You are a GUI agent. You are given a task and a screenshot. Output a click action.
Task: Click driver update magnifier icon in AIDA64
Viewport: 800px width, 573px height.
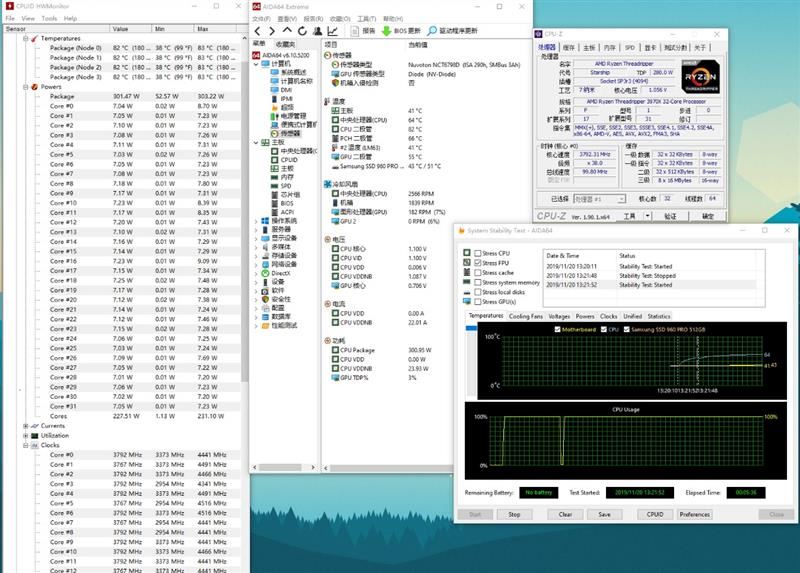(432, 31)
